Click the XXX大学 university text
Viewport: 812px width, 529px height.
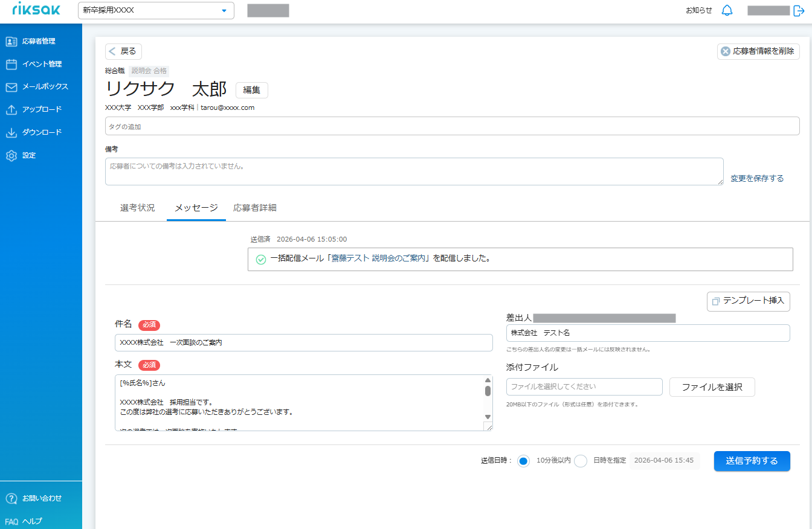pyautogui.click(x=118, y=107)
